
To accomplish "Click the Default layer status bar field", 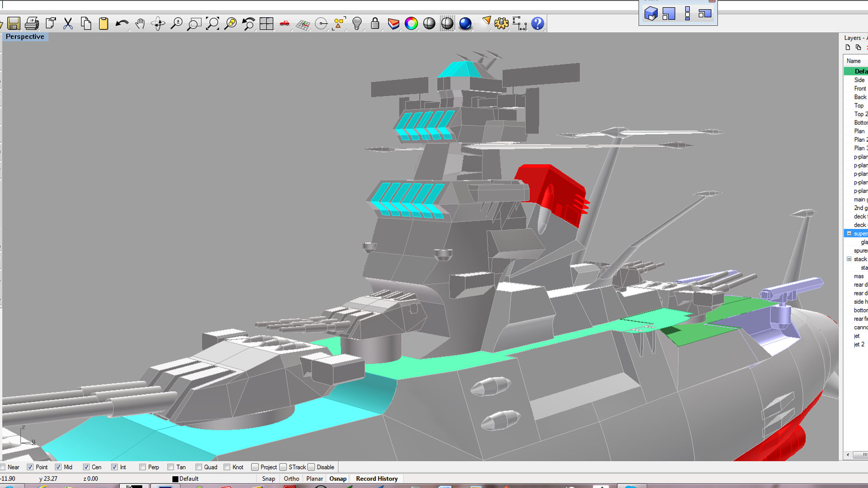I will pyautogui.click(x=189, y=479).
